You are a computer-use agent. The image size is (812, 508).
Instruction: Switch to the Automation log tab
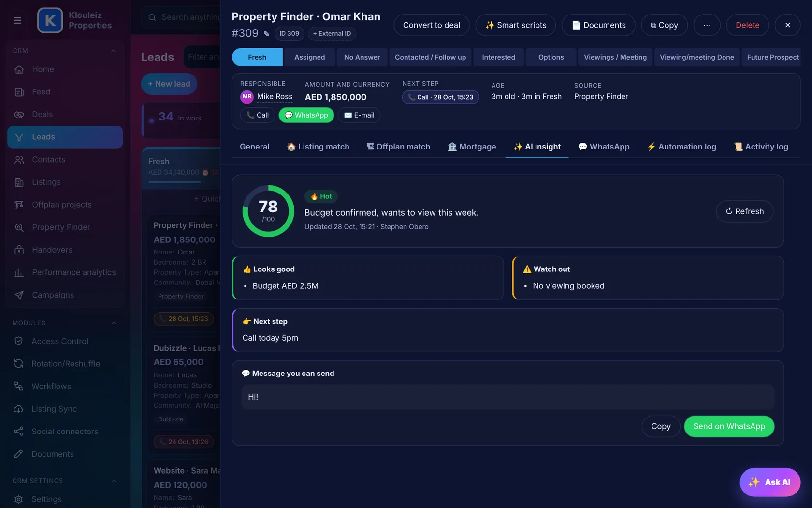tap(682, 147)
